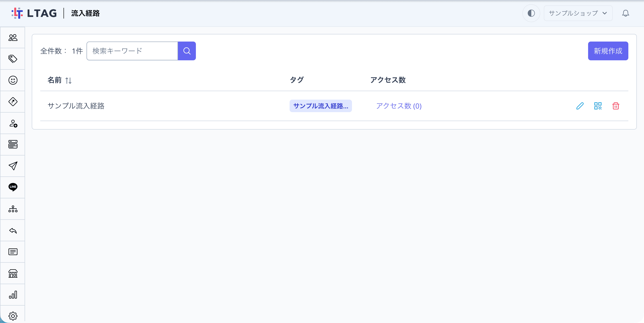
Task: Expand the サンプルショップ shop dropdown
Action: 578,13
